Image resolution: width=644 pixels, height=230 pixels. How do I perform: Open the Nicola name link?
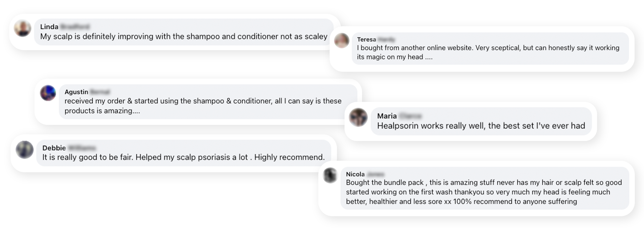(355, 174)
